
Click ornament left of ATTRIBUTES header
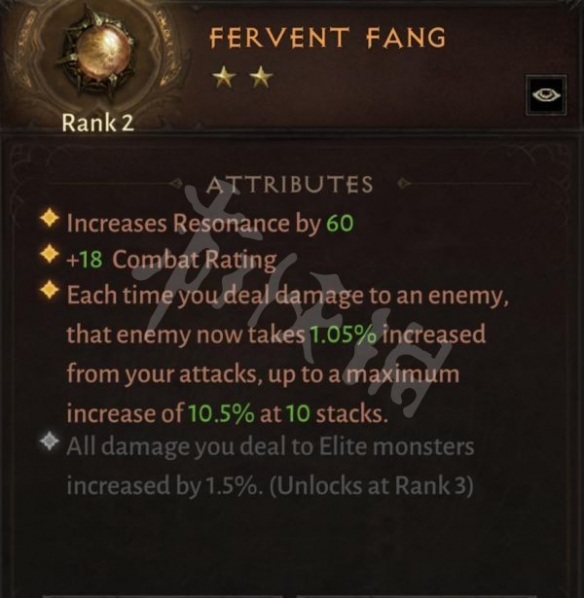176,183
